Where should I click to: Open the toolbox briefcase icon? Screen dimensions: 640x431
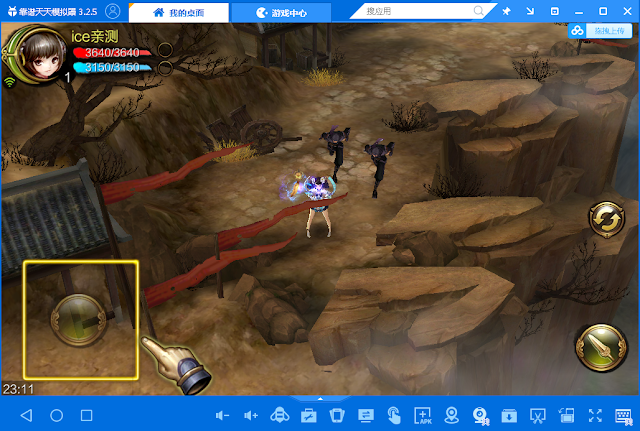(x=309, y=415)
